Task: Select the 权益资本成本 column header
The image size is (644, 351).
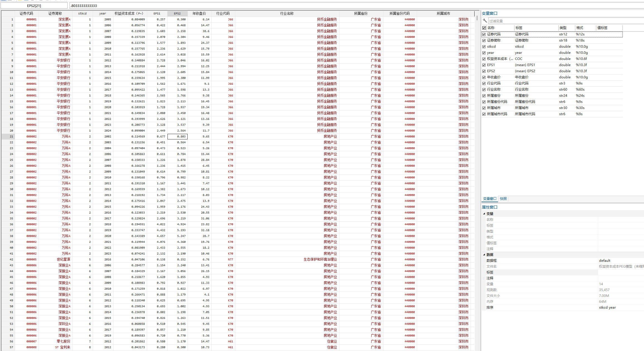Action: point(129,13)
